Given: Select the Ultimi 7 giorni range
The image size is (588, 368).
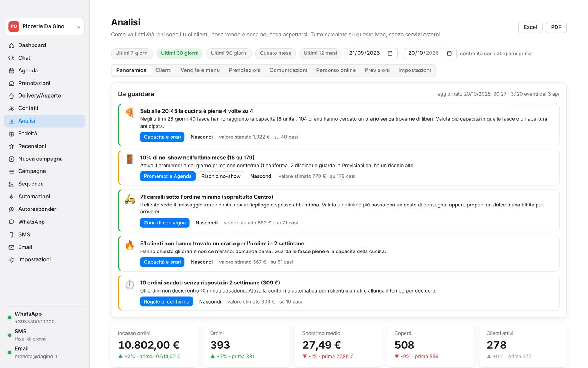Looking at the screenshot, I should tap(132, 53).
